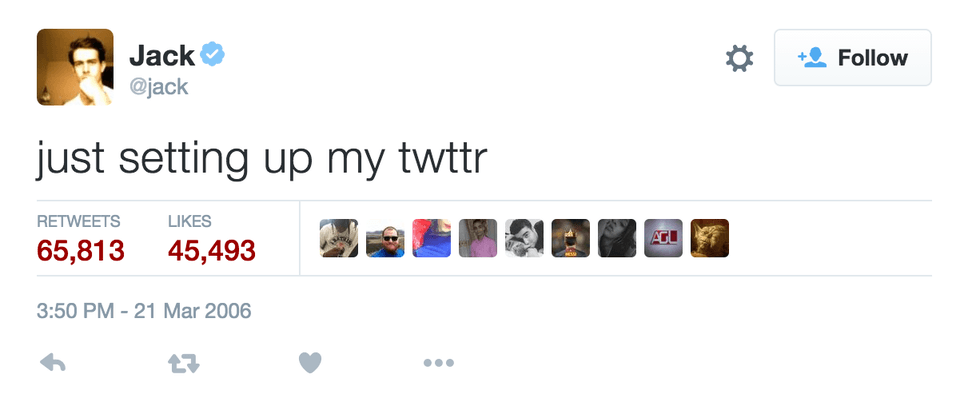The width and height of the screenshot is (980, 414).
Task: Click the Jack display name
Action: pos(160,56)
